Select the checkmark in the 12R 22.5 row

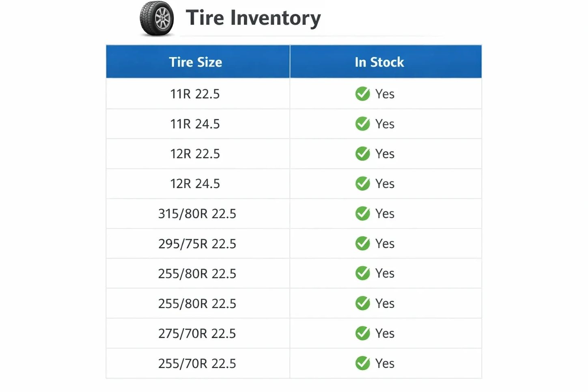point(362,154)
